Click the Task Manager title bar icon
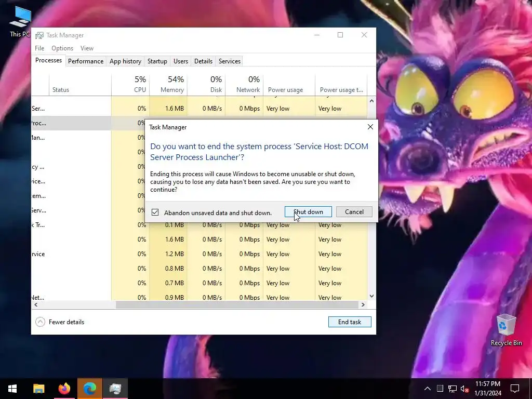The height and width of the screenshot is (399, 532). (x=39, y=35)
